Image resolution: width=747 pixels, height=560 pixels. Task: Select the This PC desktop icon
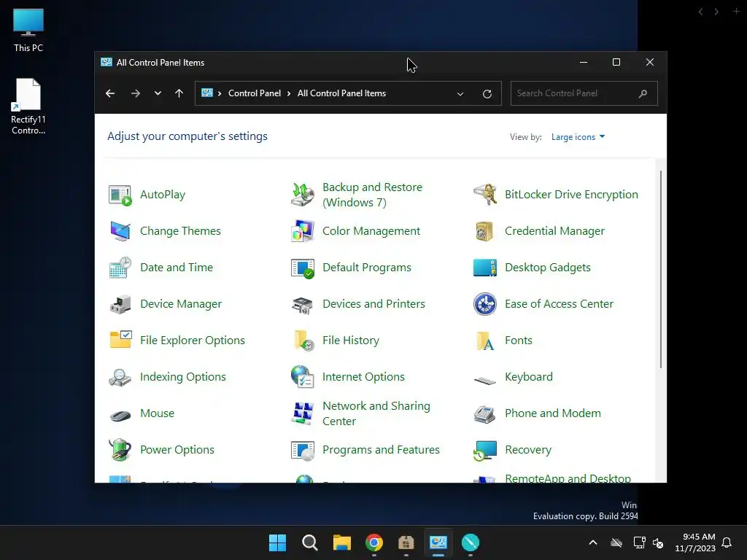pyautogui.click(x=28, y=30)
